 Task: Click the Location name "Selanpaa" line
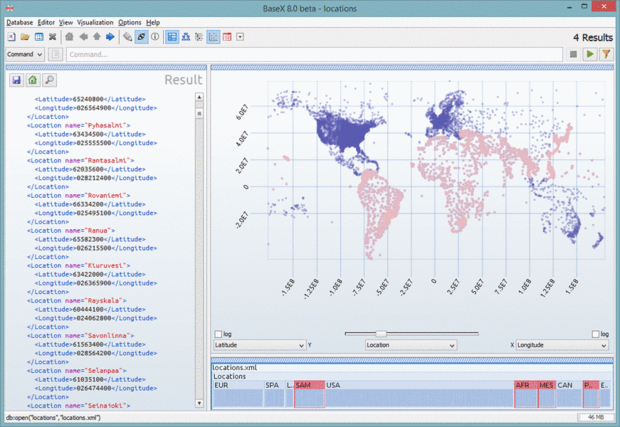tap(76, 371)
